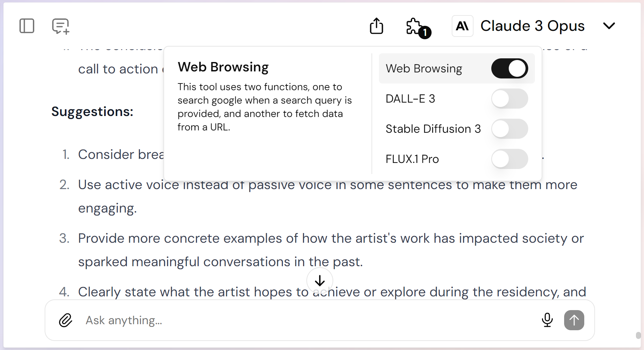Screen dimensions: 644x350
Task: Expand the model selector chevron
Action: [609, 26]
